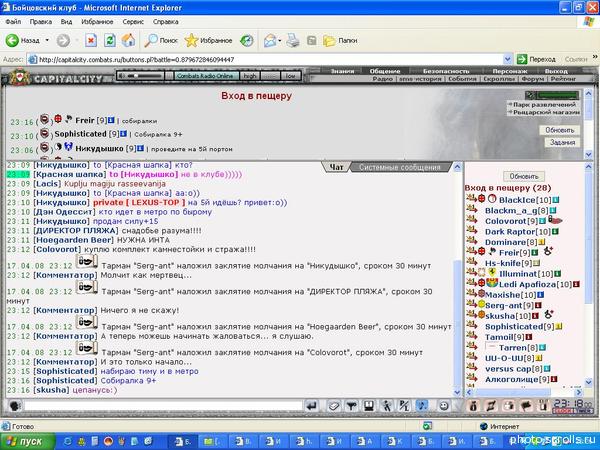Open the address bar dropdown arrow
This screenshot has width=600, height=450.
tap(507, 59)
